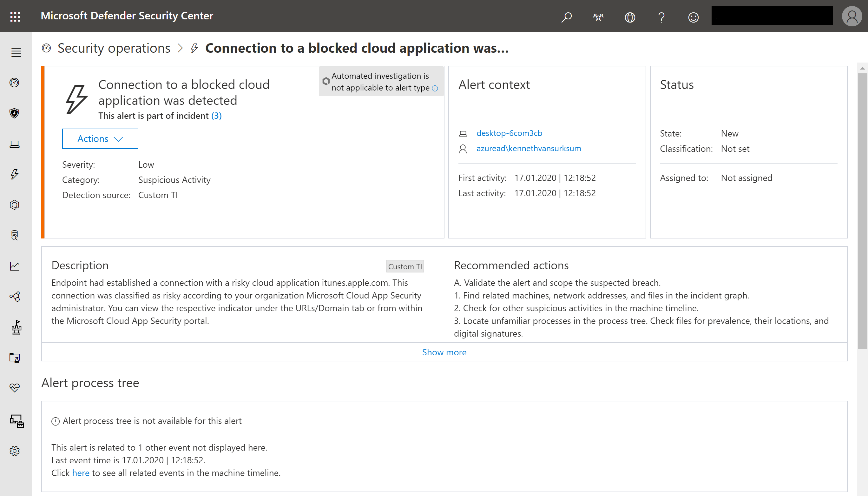Viewport: 868px width, 496px height.
Task: Open Automated investigations hexagon icon in sidebar
Action: point(14,205)
